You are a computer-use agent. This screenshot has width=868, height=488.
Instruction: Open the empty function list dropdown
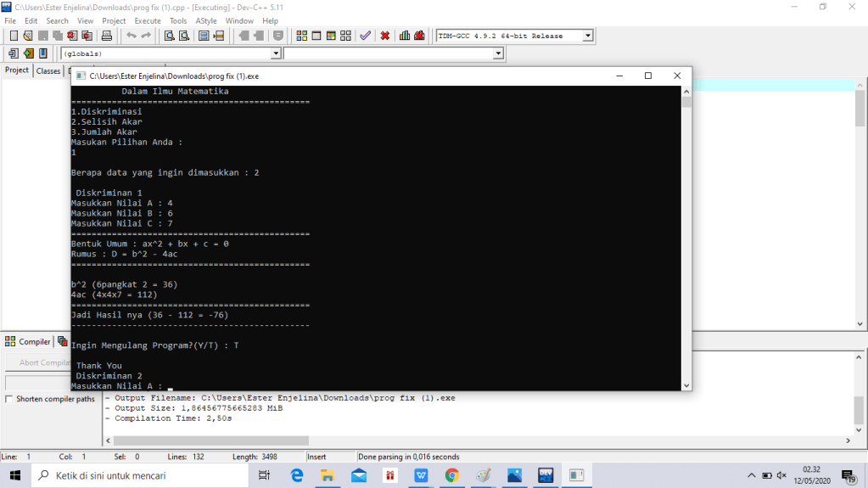click(x=498, y=53)
